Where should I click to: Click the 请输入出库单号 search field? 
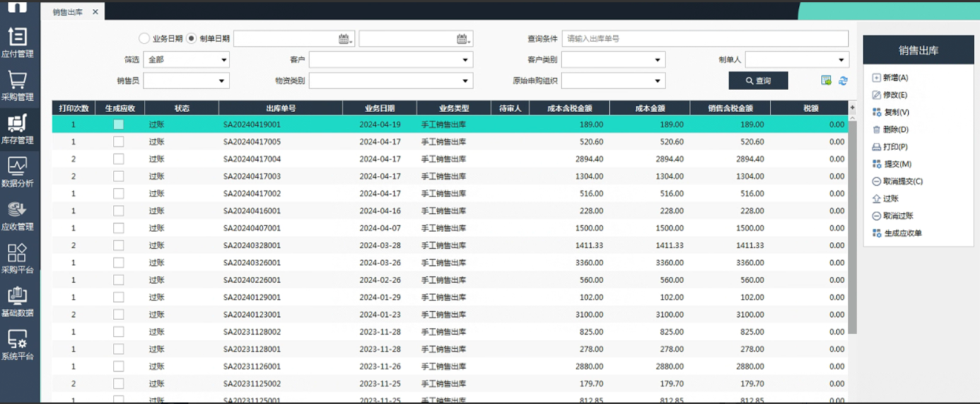704,39
